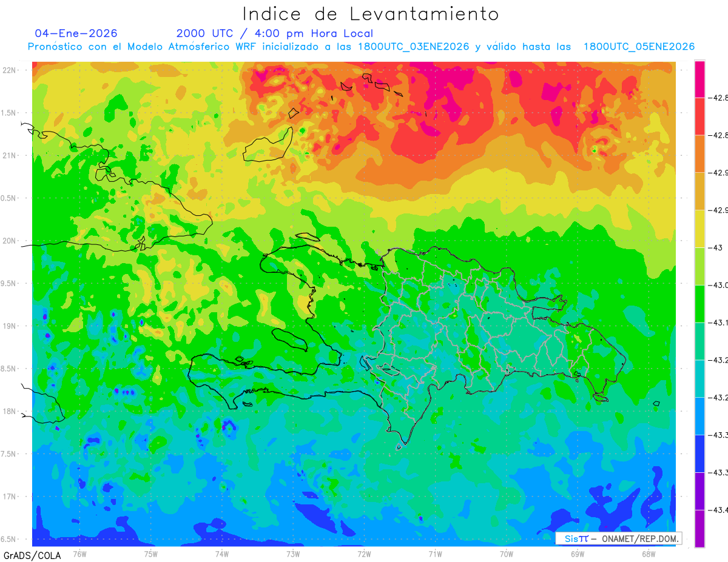Click the '68W' longitude label
This screenshot has width=728, height=562.
coord(649,554)
